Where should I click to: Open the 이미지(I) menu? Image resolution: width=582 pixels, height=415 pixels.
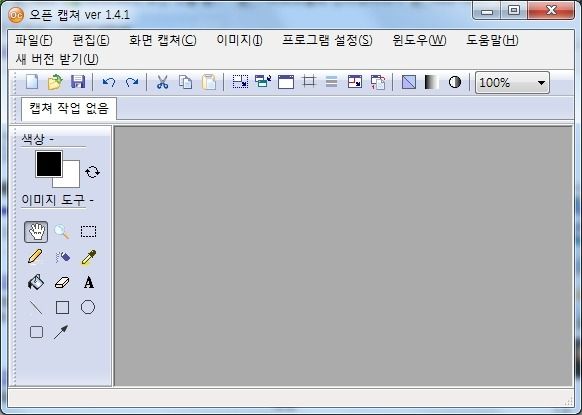(x=239, y=40)
